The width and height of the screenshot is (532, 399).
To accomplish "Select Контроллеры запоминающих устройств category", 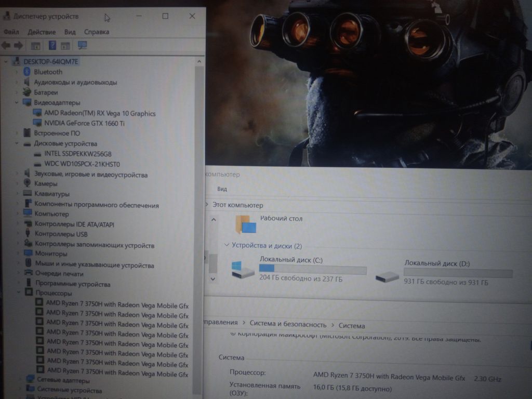I will tap(95, 245).
